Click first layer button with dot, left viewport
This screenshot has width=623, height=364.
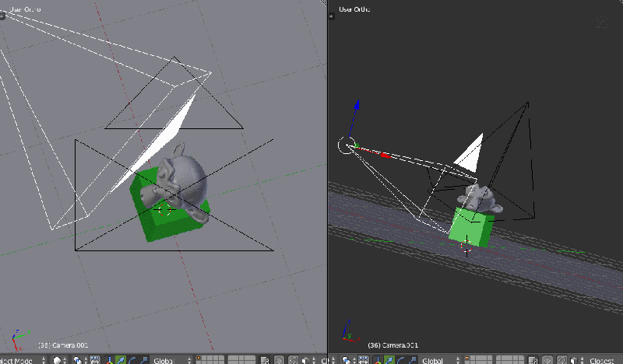[x=199, y=358]
